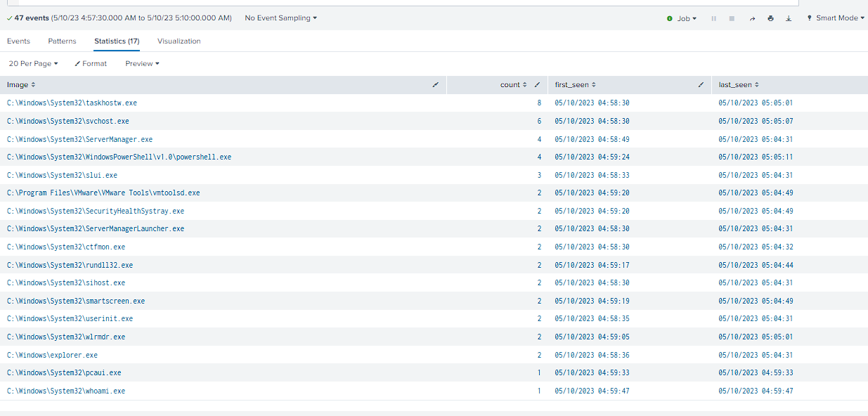Print the search results
This screenshot has width=868, height=416.
(x=770, y=18)
